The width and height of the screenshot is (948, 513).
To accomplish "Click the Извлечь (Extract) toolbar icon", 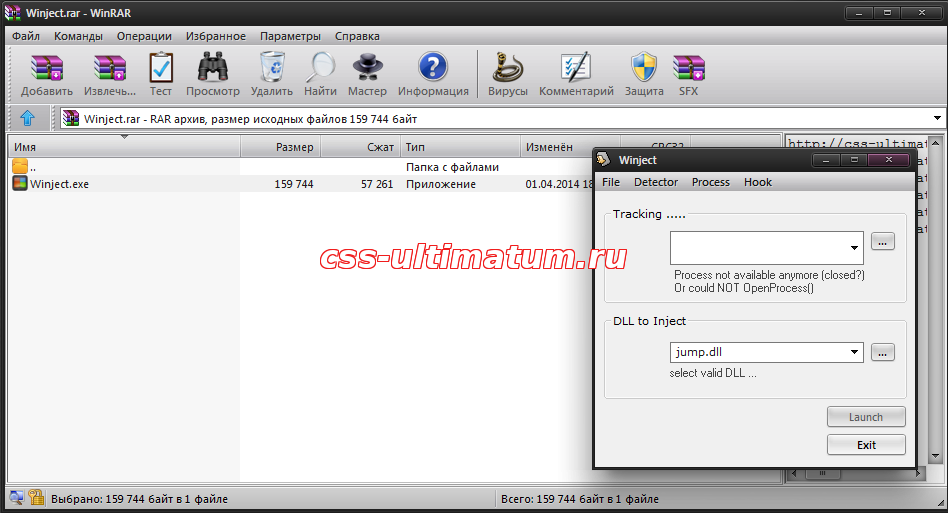I will (x=110, y=68).
